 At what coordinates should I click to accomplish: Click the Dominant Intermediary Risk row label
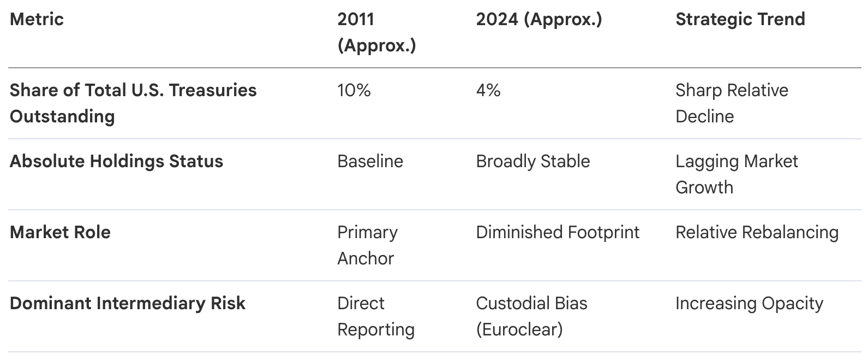(x=128, y=303)
